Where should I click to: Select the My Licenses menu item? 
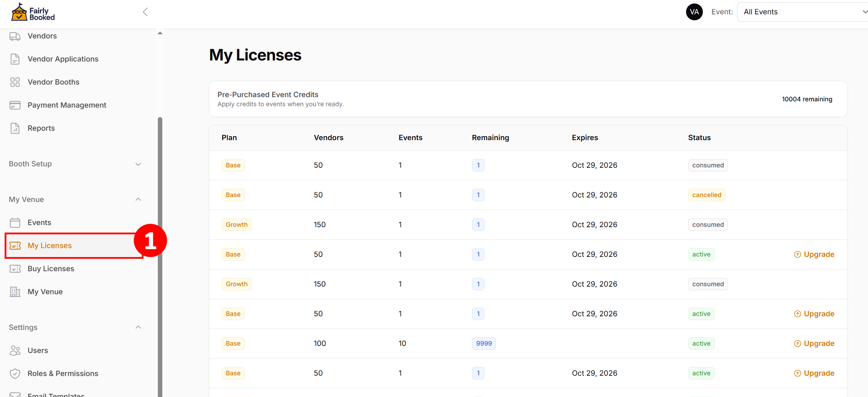pyautogui.click(x=50, y=246)
